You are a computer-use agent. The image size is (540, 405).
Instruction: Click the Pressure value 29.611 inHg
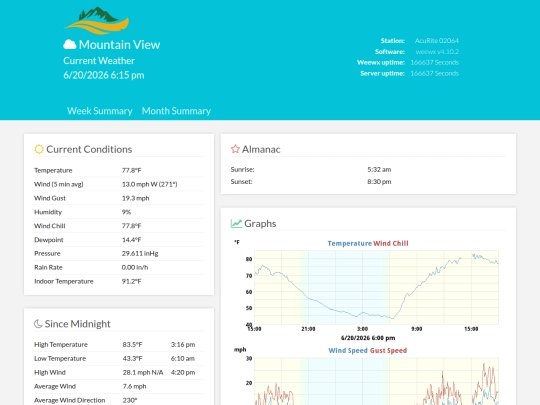(140, 253)
